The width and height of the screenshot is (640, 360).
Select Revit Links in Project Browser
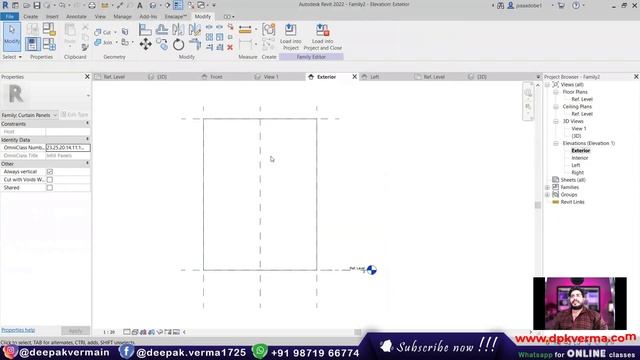pos(572,202)
